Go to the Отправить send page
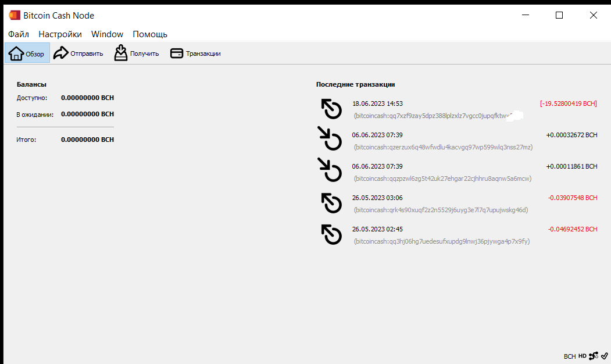The width and height of the screenshot is (611, 364). [78, 53]
